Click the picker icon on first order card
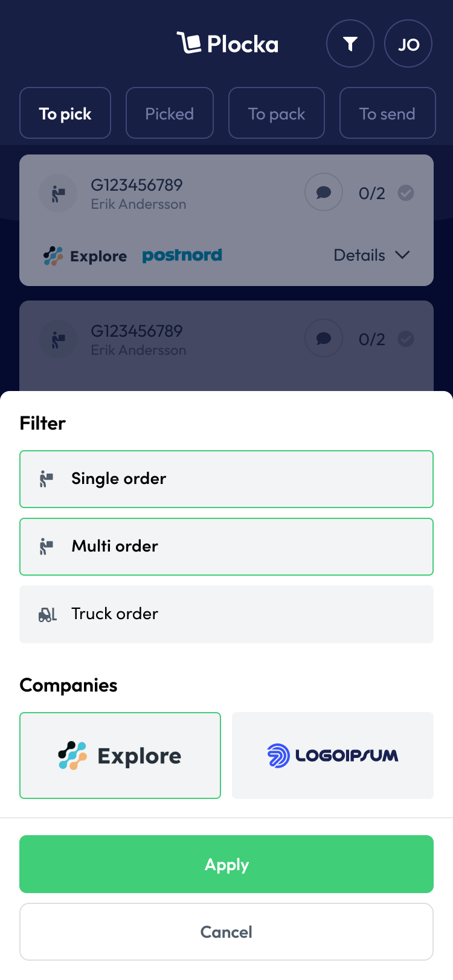Viewport: 453px width, 980px height. pyautogui.click(x=58, y=193)
